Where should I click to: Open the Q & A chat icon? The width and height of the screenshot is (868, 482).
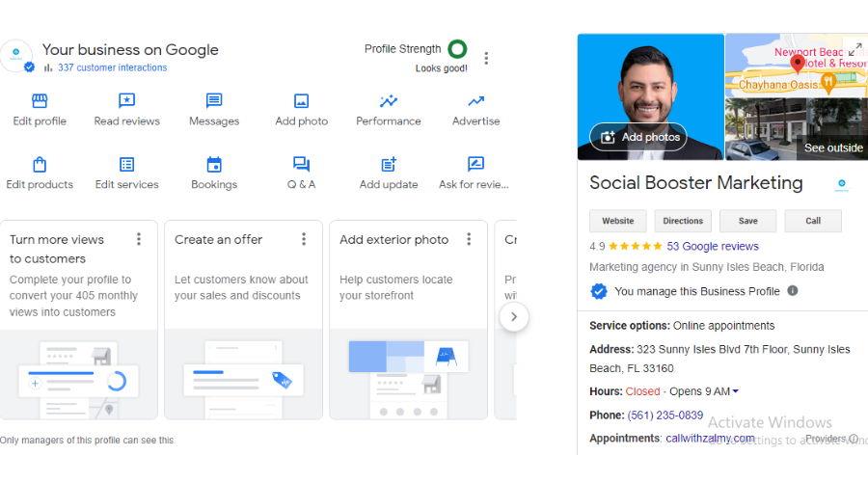click(x=301, y=164)
